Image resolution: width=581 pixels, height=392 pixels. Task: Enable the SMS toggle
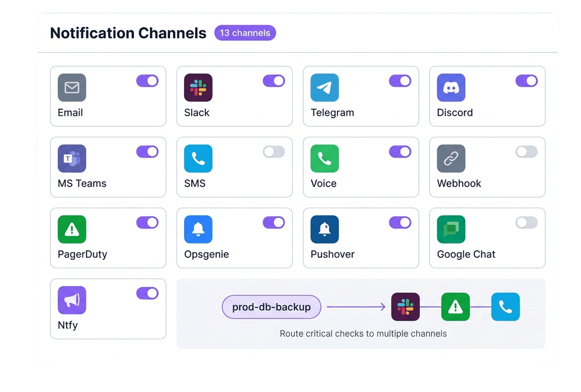pyautogui.click(x=274, y=151)
